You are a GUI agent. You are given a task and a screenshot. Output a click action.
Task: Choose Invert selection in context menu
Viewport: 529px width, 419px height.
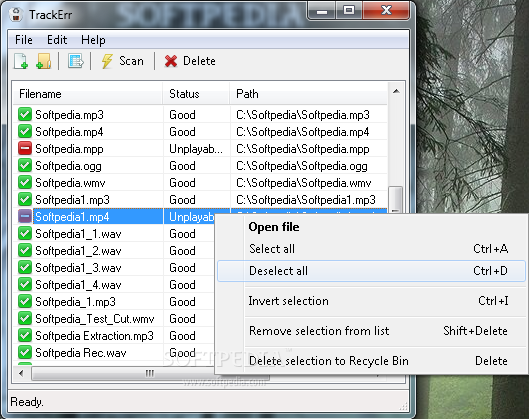click(371, 301)
